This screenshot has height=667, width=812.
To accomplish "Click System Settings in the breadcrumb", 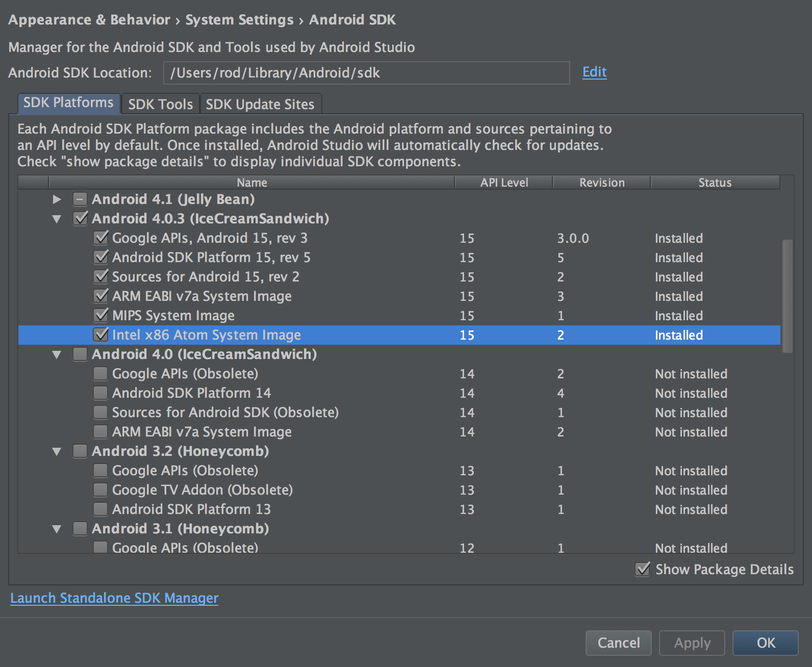I will (240, 20).
